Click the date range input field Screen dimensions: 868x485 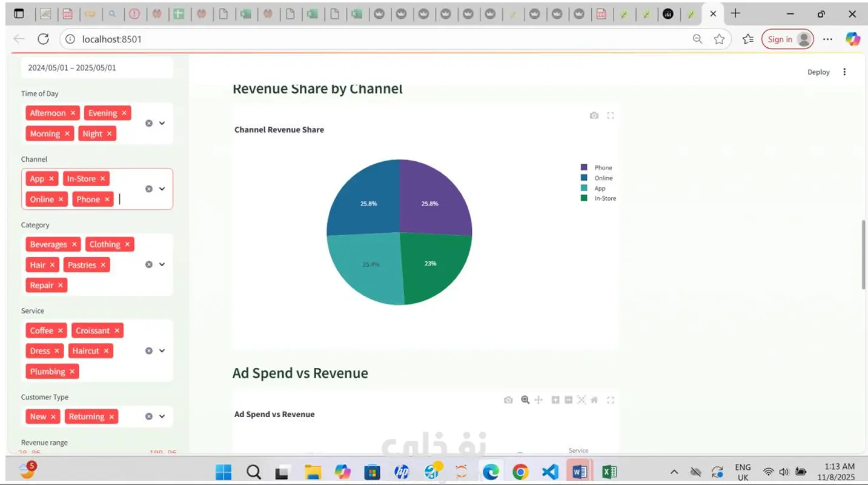[97, 68]
